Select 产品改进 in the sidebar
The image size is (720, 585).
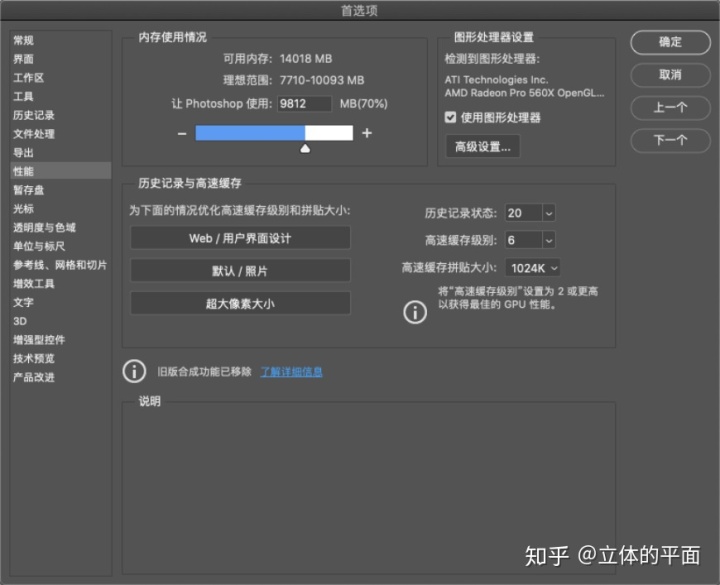click(x=60, y=377)
